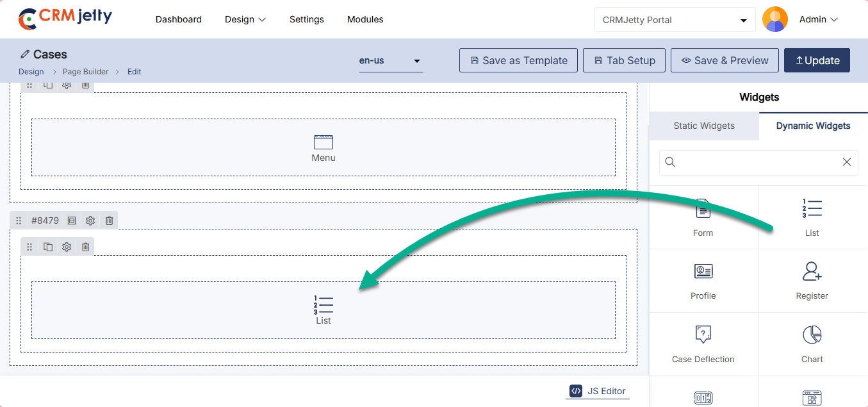The width and height of the screenshot is (868, 407).
Task: Click the Update button
Action: coord(817,60)
